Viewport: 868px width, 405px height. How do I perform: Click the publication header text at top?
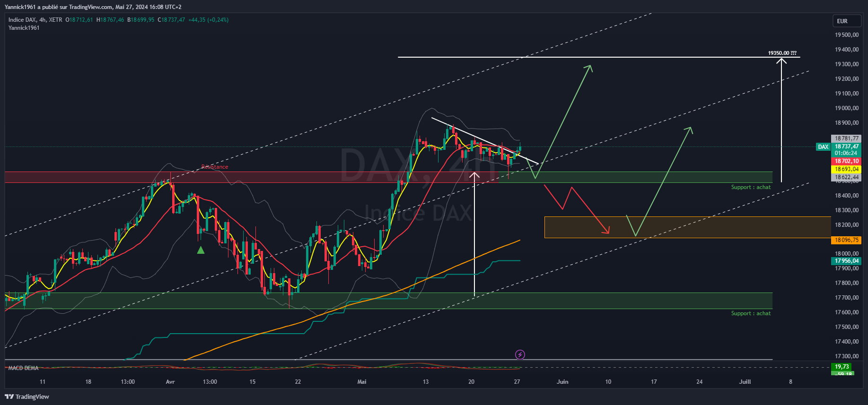pyautogui.click(x=93, y=7)
